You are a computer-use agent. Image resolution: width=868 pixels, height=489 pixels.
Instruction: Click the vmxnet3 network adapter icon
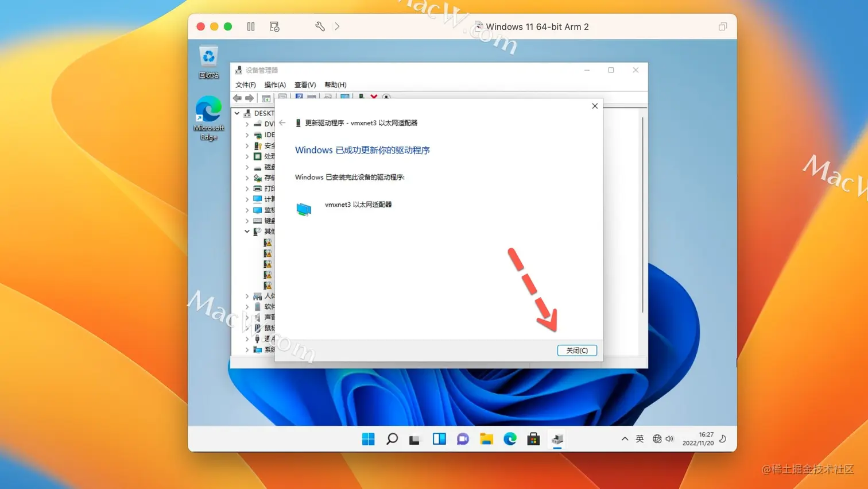click(304, 209)
